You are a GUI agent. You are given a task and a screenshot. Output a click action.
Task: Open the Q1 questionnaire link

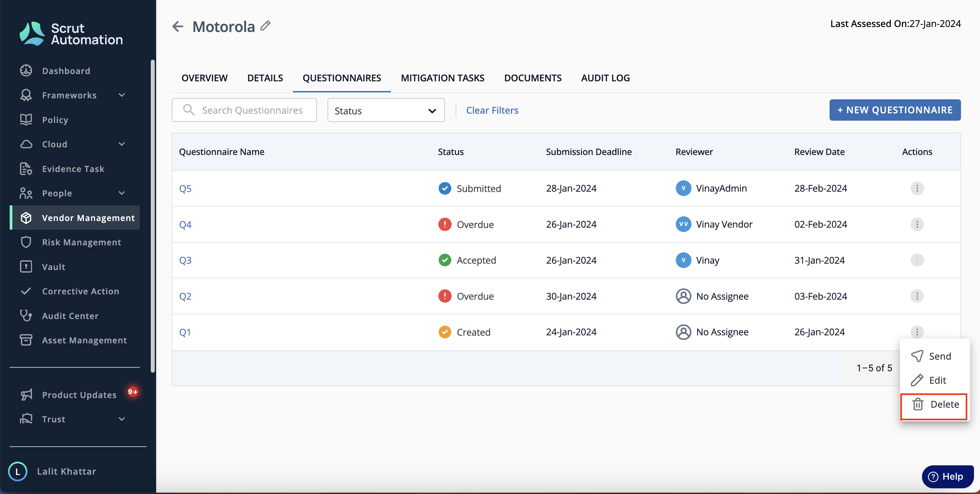(185, 332)
